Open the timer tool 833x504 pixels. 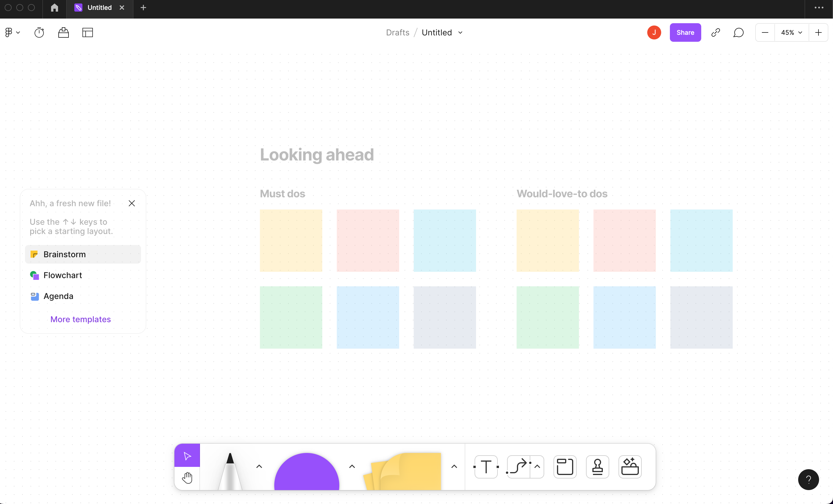click(x=39, y=32)
